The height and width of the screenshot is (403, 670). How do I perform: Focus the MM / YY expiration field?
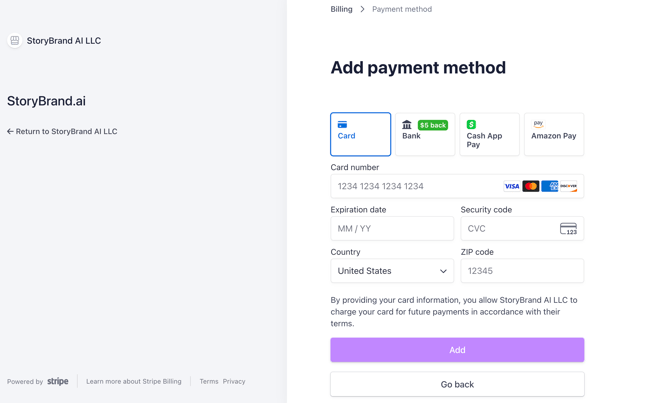click(392, 229)
